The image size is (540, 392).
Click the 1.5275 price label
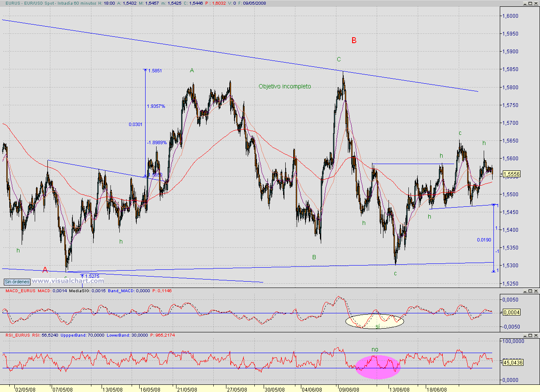point(92,276)
